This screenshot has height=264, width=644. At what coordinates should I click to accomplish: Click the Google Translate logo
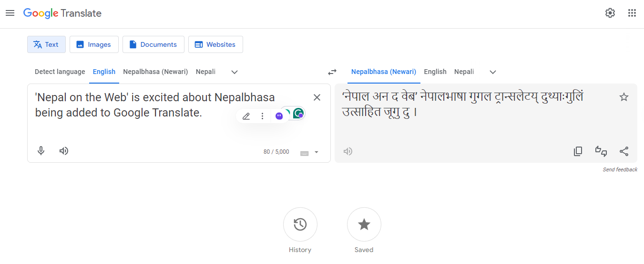coord(62,13)
